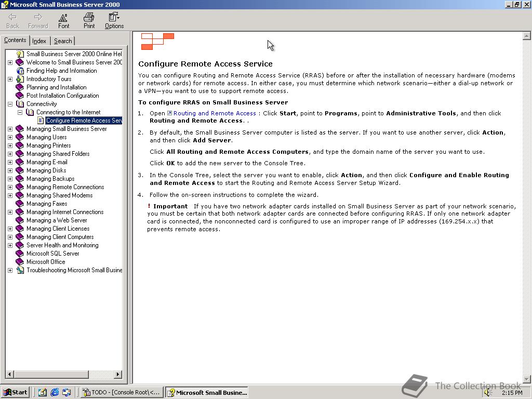Click the Show Desktop quick launch icon

pos(43,393)
